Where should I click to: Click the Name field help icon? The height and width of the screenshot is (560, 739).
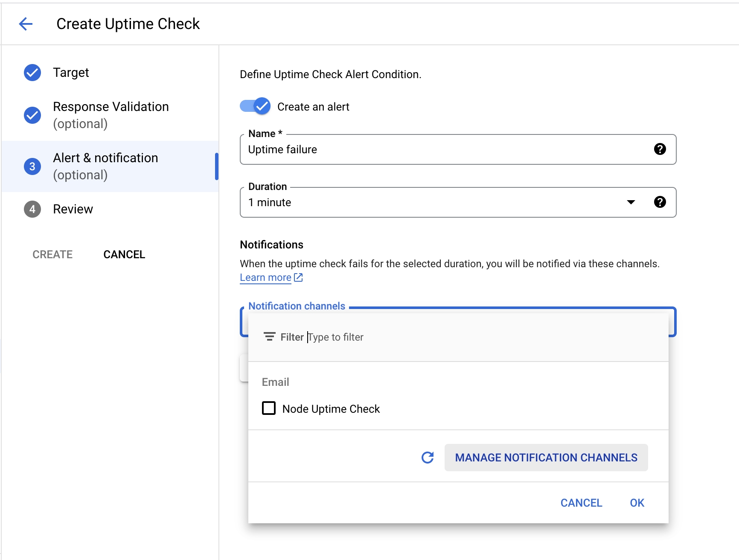660,149
